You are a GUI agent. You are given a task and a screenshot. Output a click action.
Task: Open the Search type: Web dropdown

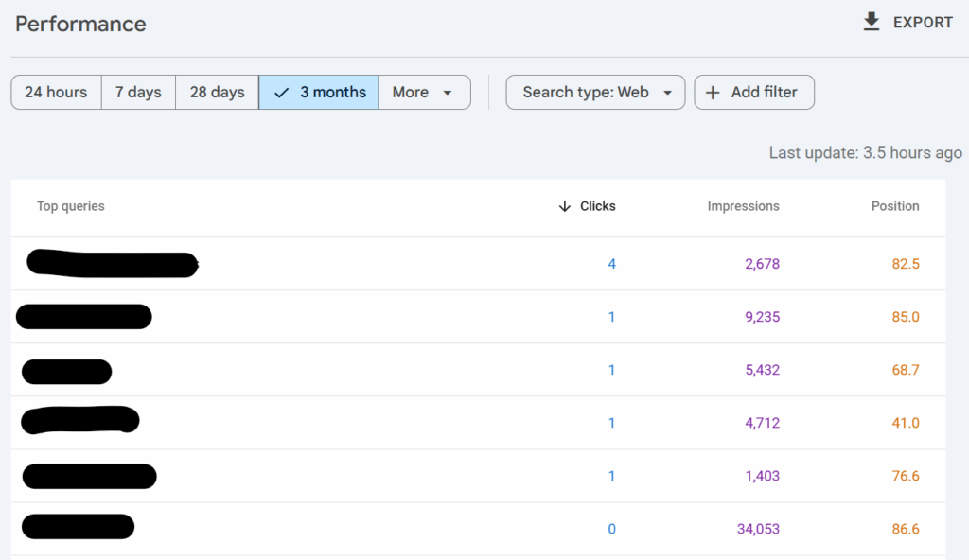click(596, 92)
